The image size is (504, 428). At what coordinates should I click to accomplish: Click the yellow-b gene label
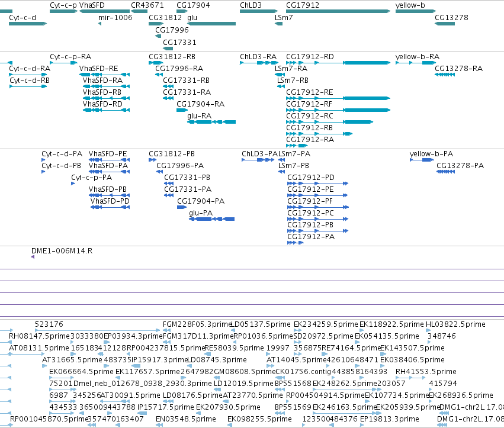pyautogui.click(x=410, y=5)
